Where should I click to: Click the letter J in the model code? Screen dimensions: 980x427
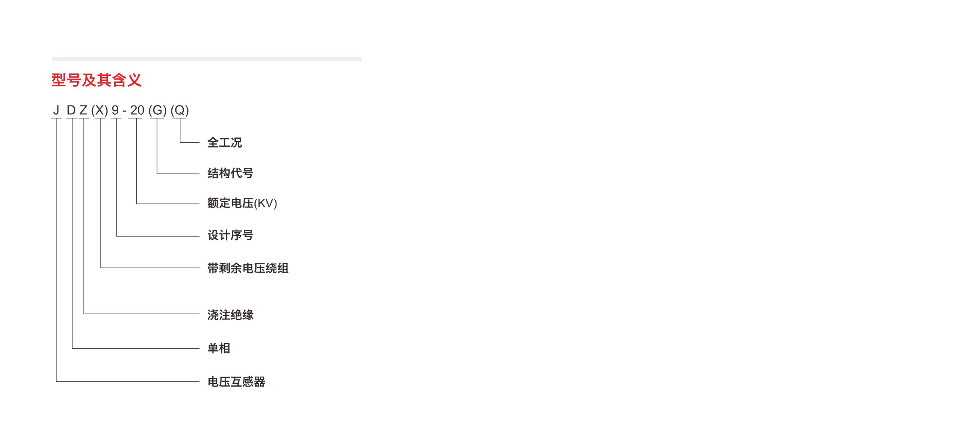click(56, 110)
